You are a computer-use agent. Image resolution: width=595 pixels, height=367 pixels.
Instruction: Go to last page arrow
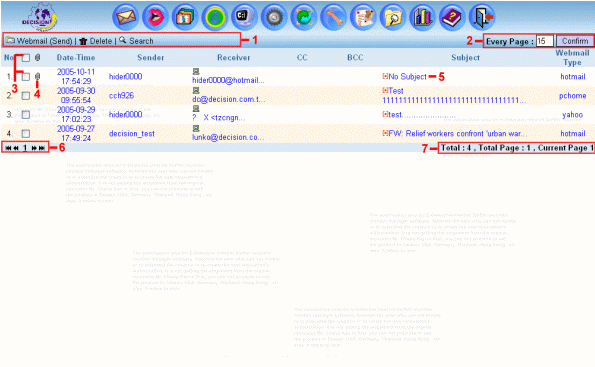click(x=42, y=148)
